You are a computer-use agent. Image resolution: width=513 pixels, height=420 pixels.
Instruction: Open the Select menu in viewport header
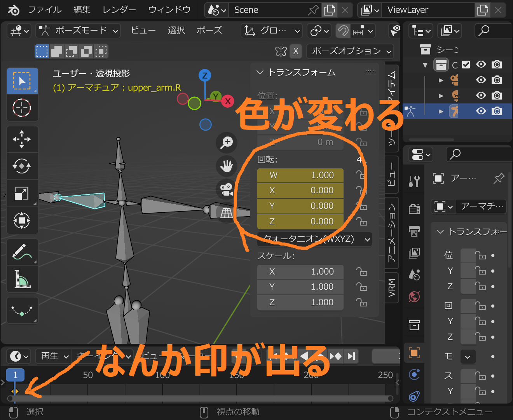176,31
